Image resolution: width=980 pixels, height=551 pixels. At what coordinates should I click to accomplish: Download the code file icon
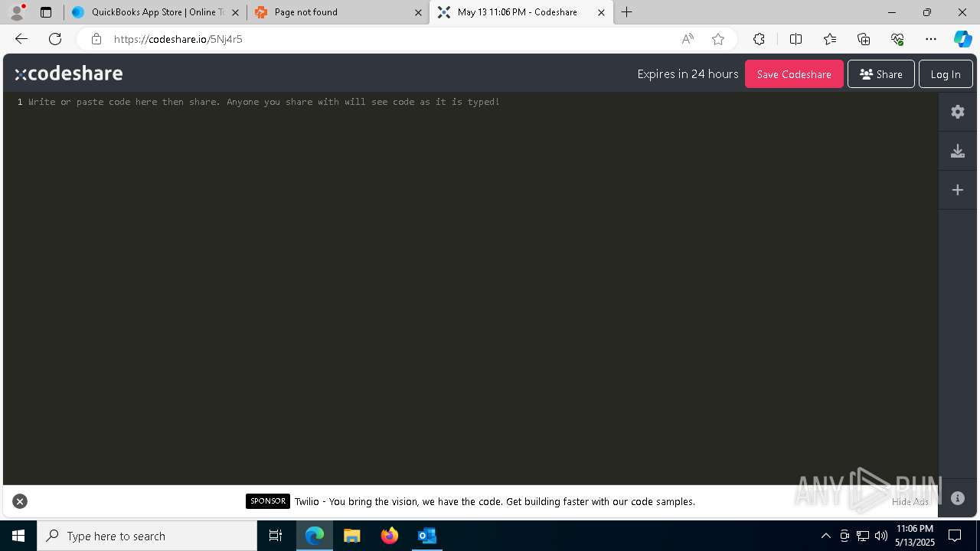[958, 151]
